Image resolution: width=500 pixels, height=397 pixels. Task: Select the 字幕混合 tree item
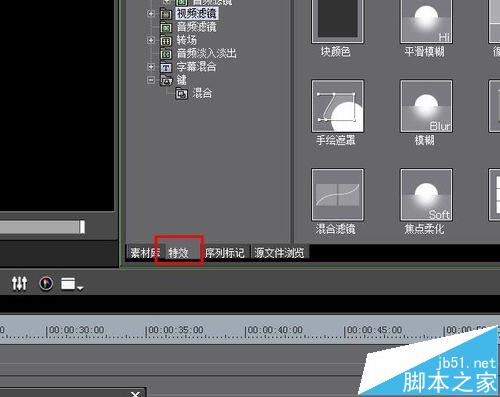pyautogui.click(x=196, y=67)
